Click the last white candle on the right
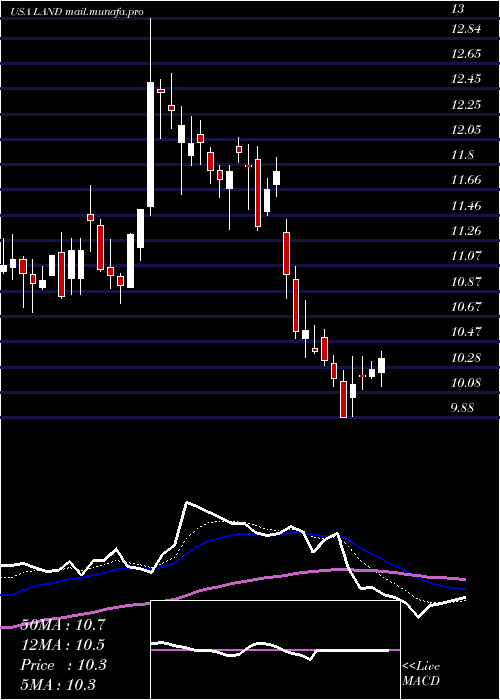 click(x=381, y=365)
